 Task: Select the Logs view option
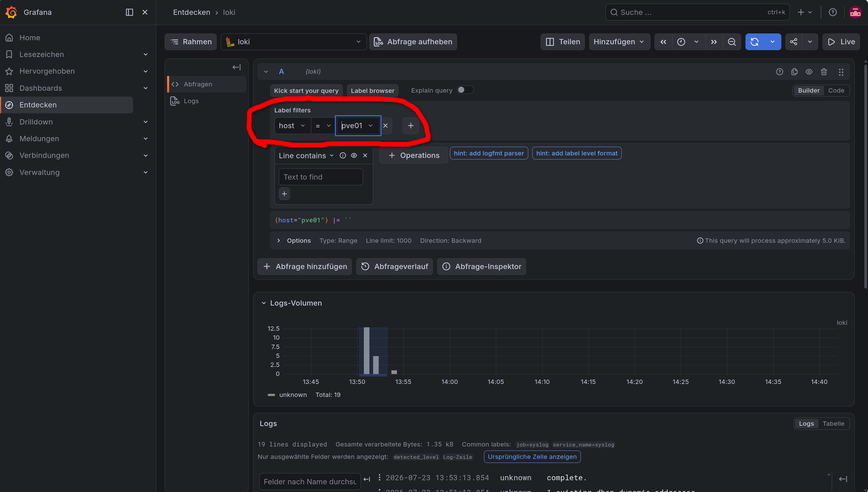pos(806,424)
